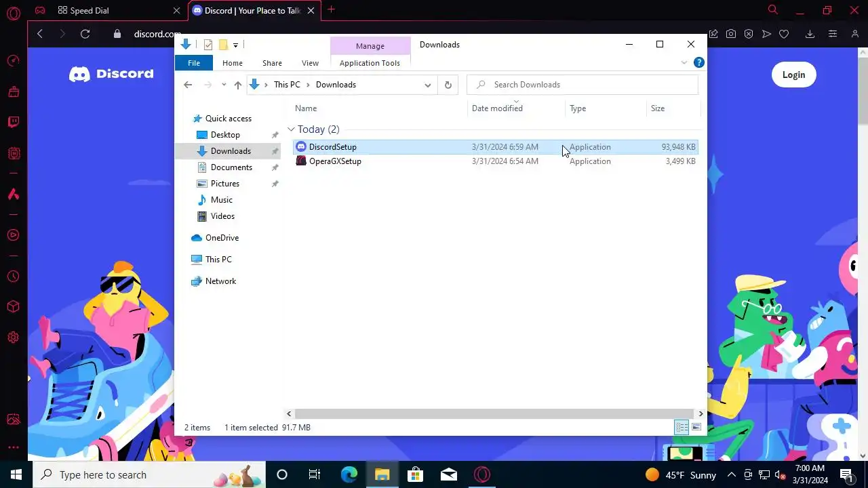Click Explorer Properties quick access toolbar icon
Image resolution: width=868 pixels, height=488 pixels.
tap(208, 45)
